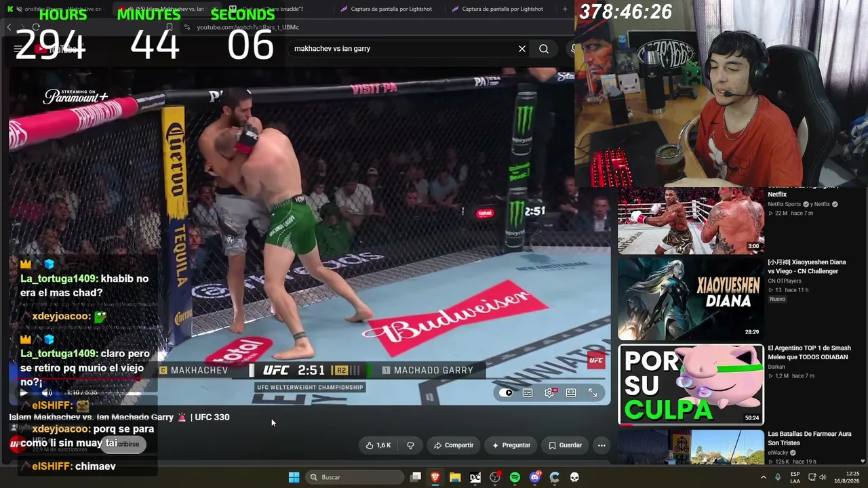Image resolution: width=868 pixels, height=488 pixels.
Task: Open the video player settings gear
Action: click(x=549, y=392)
